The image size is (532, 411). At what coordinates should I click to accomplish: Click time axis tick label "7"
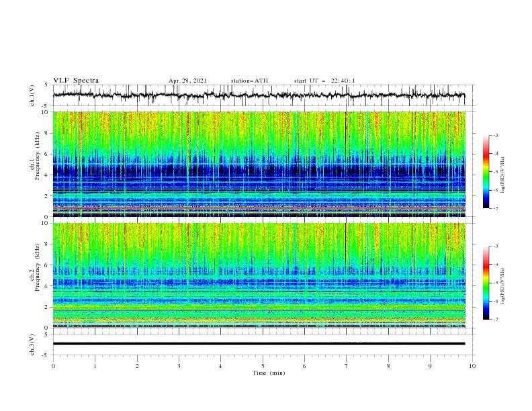(x=347, y=366)
